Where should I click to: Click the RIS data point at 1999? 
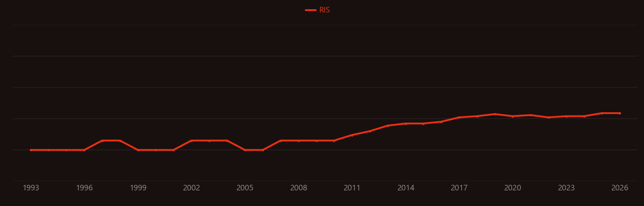tap(138, 150)
